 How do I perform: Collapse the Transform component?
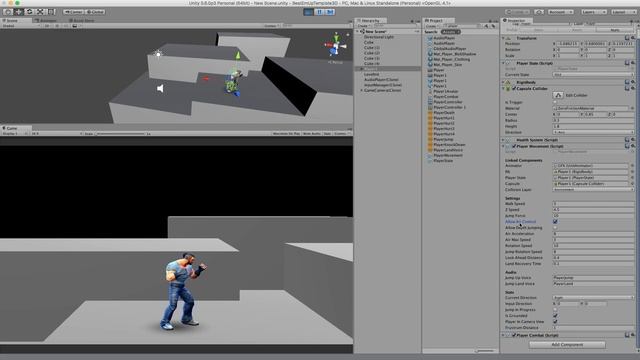pos(503,38)
